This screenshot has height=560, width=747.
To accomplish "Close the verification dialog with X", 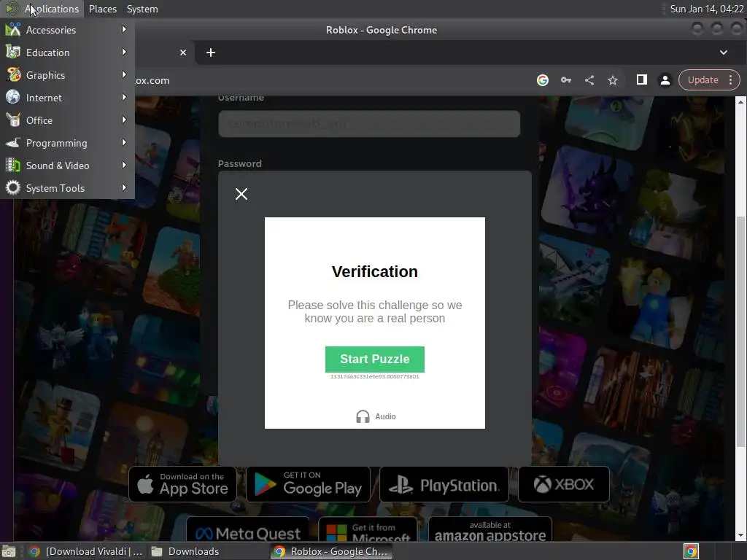I will tap(241, 194).
